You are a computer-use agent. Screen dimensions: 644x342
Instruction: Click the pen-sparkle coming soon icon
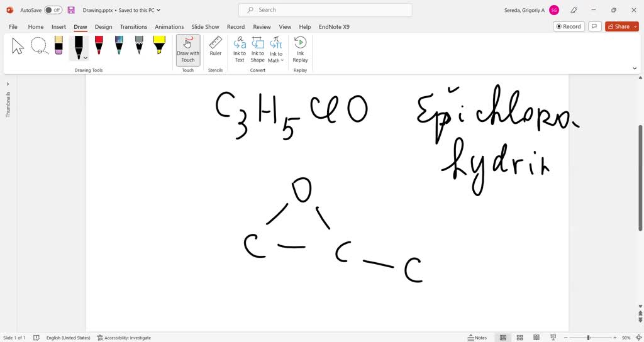pos(574,10)
